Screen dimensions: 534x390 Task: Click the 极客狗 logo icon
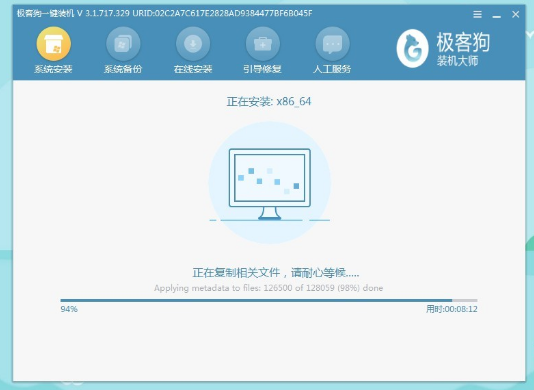click(x=412, y=48)
